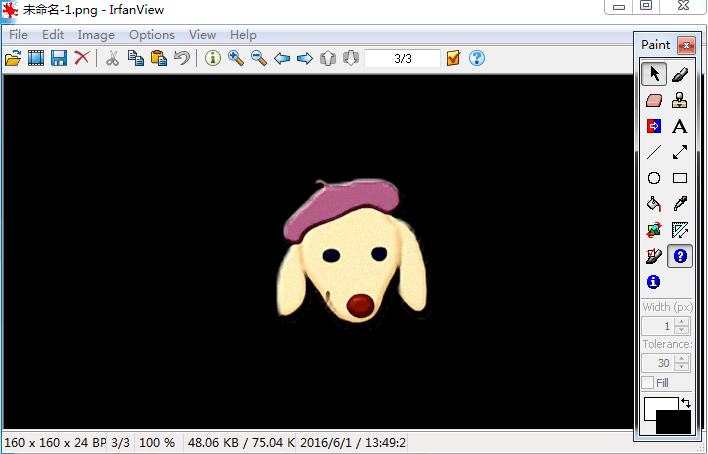708x454 pixels.
Task: Select the rectangle tool in Paint
Action: point(680,178)
